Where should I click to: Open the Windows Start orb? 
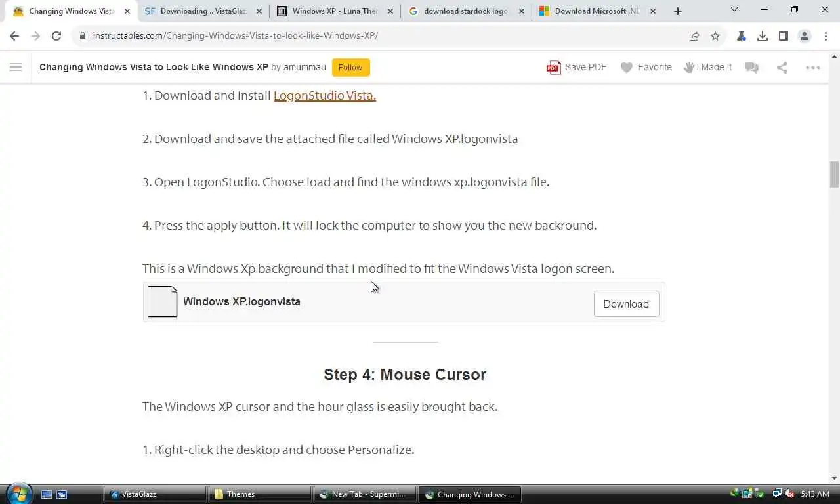[x=19, y=493]
